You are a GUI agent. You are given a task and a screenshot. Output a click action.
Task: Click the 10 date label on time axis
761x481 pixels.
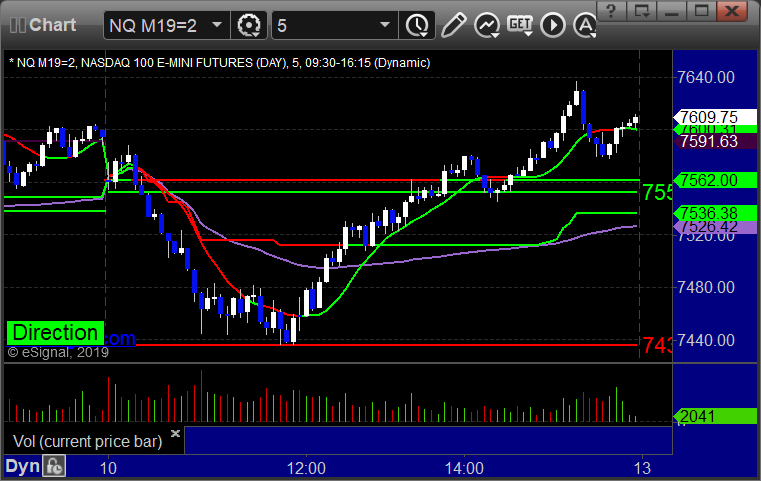108,468
